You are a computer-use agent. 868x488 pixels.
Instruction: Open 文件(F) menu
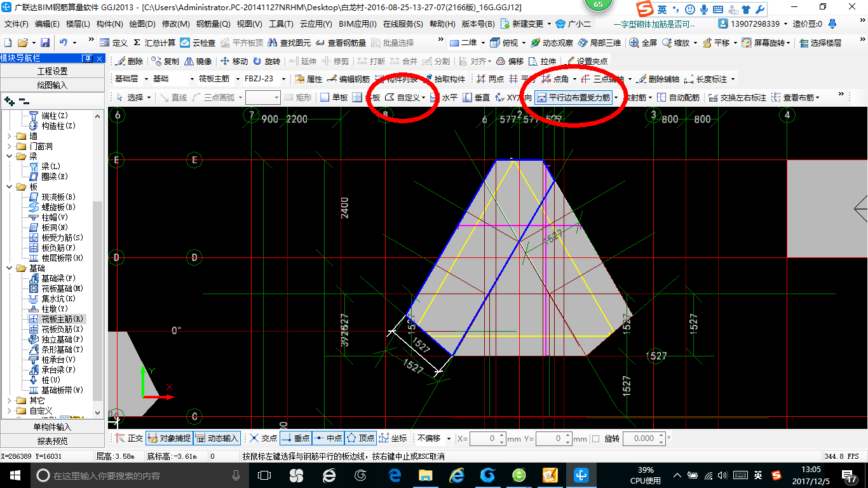pos(16,24)
